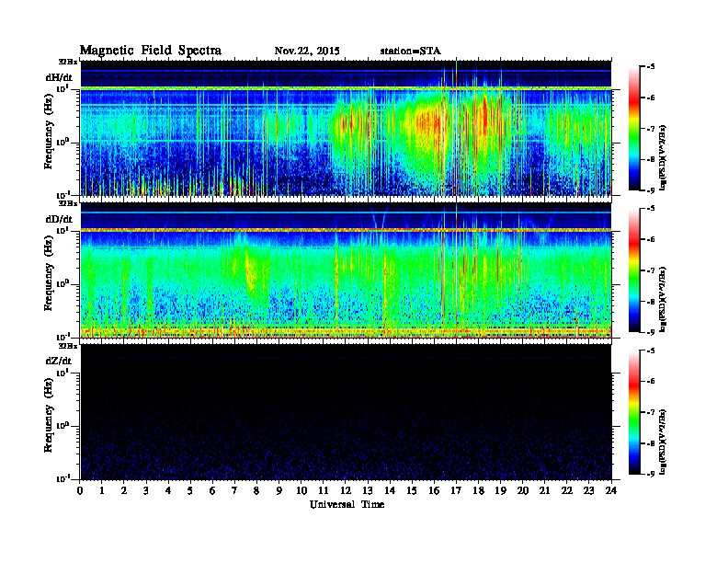Click the -6 value on the dH/dt color scale
This screenshot has height=563, width=728.
click(651, 98)
